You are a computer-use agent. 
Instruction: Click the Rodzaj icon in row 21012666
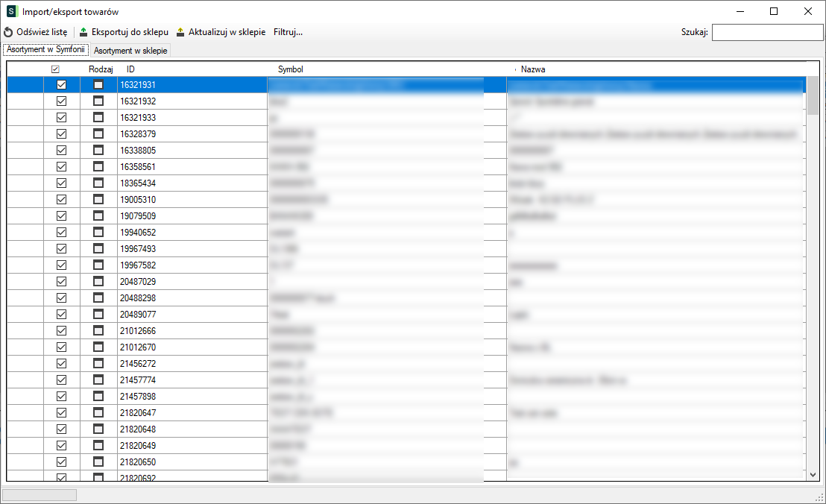98,330
